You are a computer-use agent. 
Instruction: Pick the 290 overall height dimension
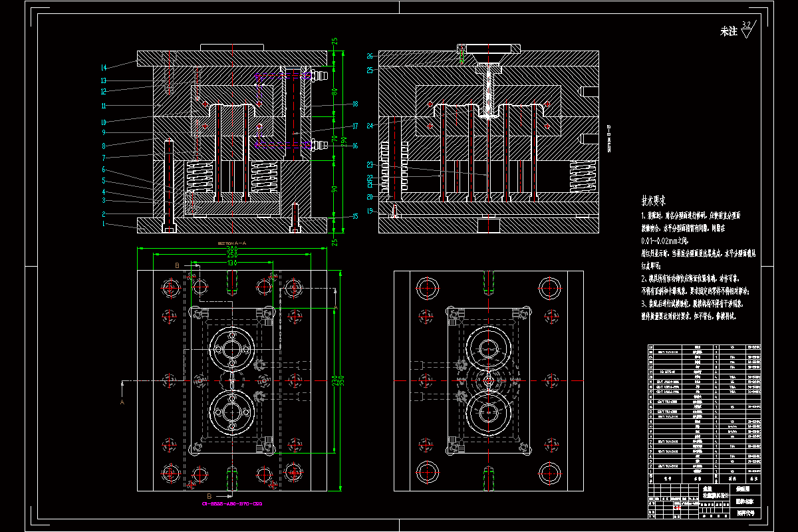344,142
